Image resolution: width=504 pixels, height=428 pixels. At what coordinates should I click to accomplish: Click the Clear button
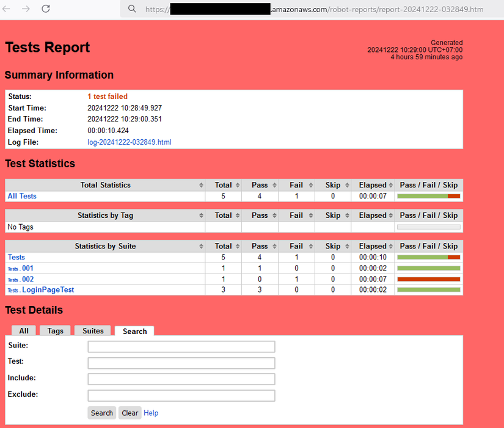pos(130,413)
